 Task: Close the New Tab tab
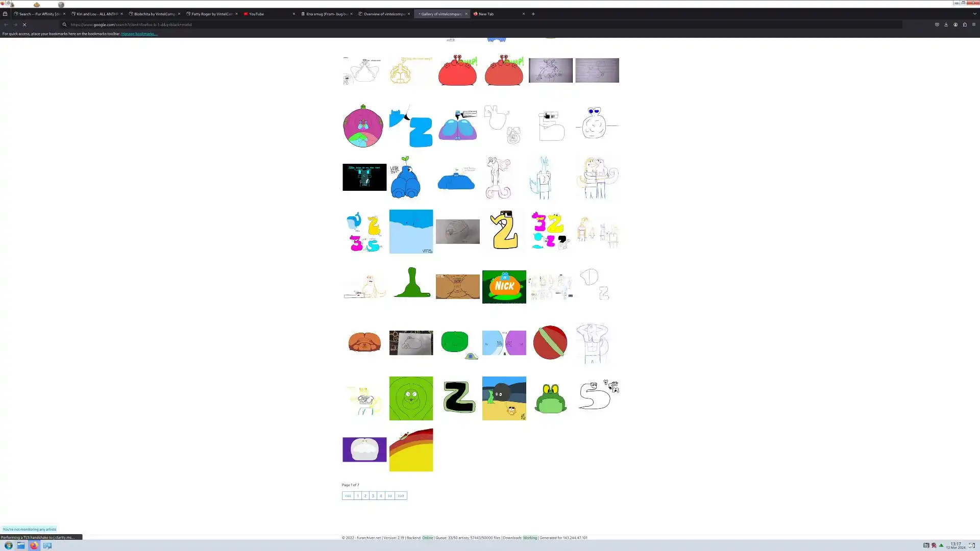tap(523, 14)
